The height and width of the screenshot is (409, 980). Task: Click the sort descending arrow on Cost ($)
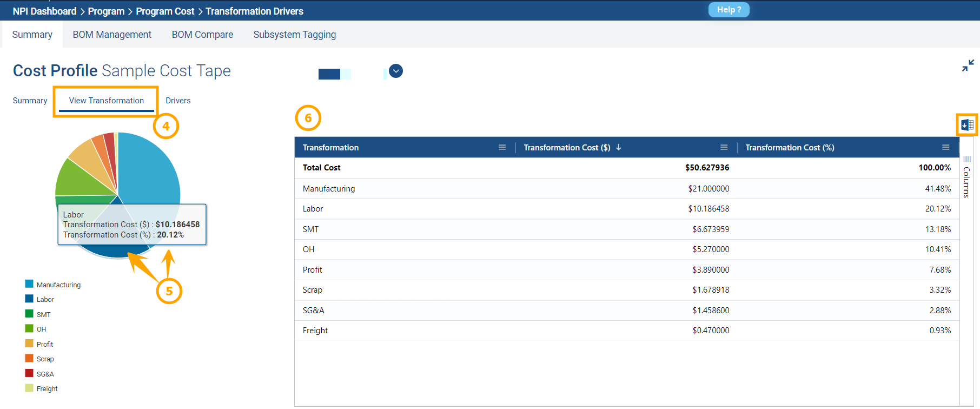[619, 147]
